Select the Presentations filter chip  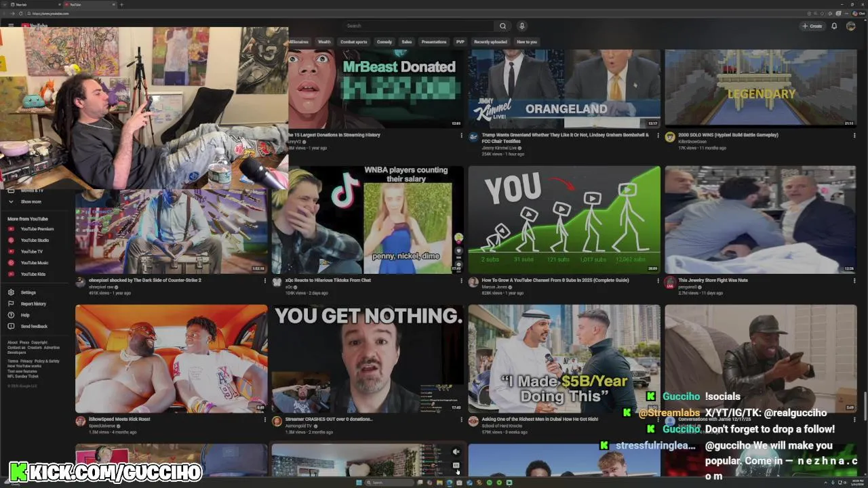(x=434, y=42)
